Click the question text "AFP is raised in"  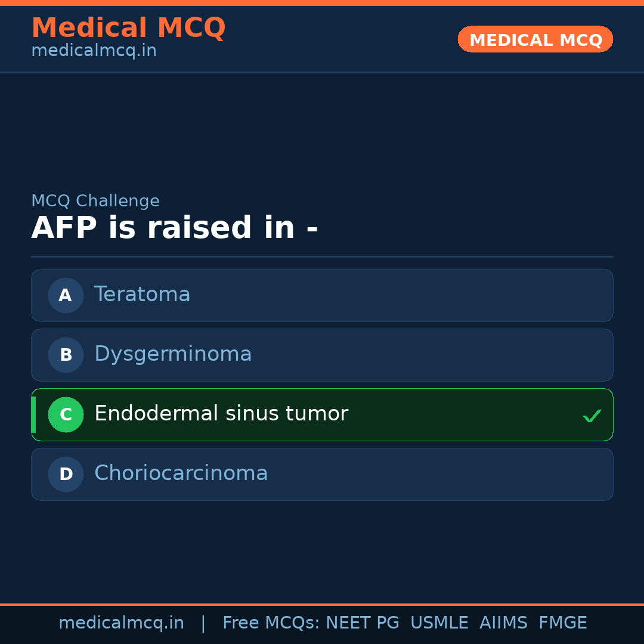(174, 228)
